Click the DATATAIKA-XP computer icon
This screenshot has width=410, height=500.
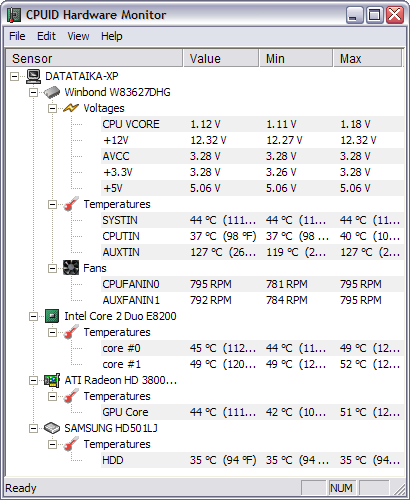[34, 76]
